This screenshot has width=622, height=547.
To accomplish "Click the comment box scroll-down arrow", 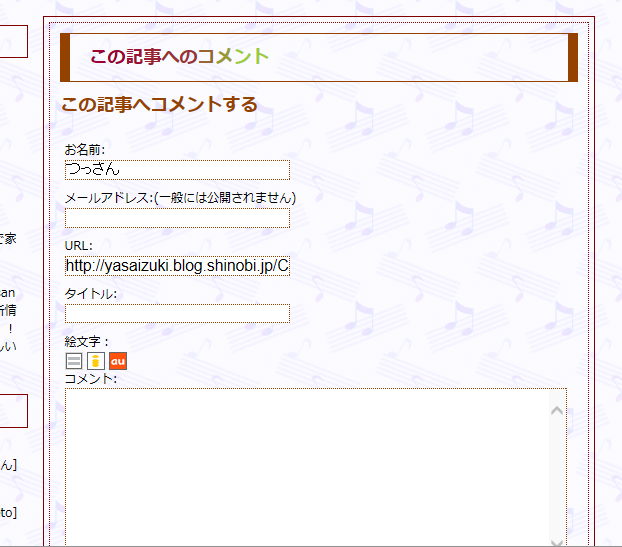I will coord(557,542).
